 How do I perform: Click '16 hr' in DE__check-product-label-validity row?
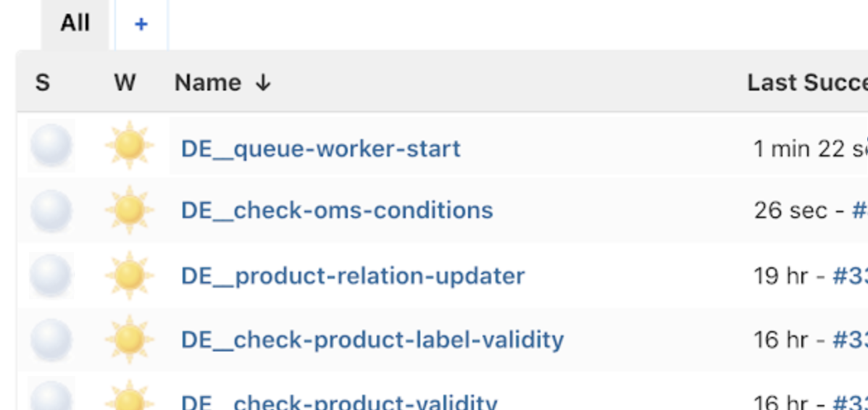780,339
